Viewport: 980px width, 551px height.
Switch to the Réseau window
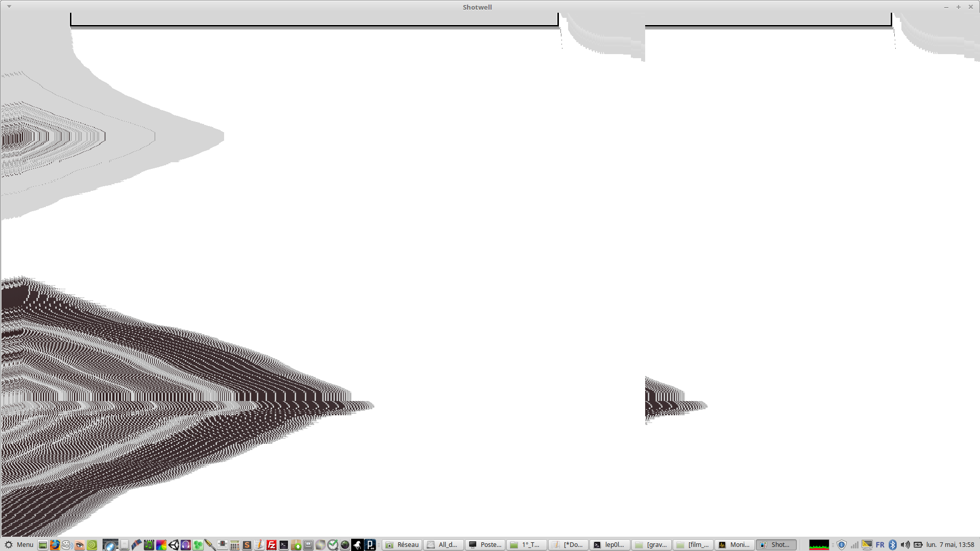click(402, 544)
